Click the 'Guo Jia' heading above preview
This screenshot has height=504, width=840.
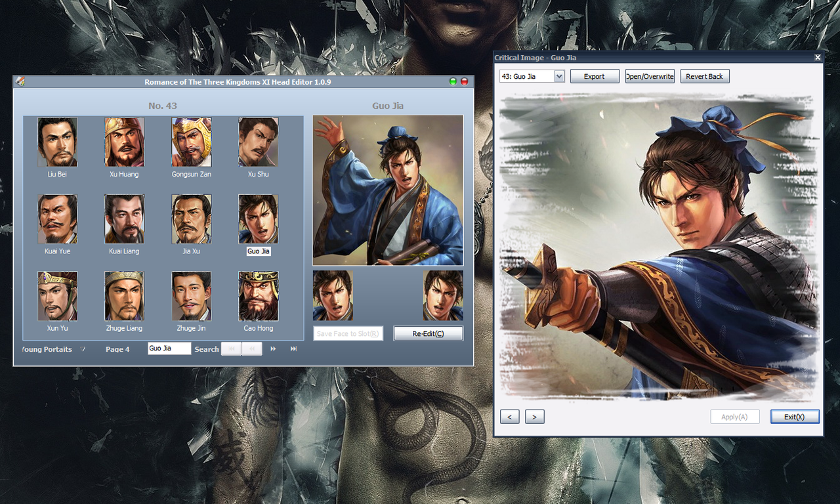[388, 106]
